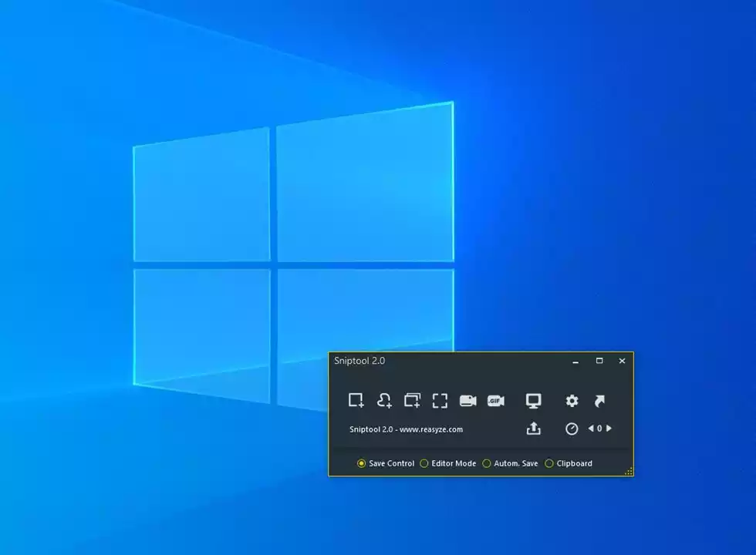
Task: Select the multiple regions capture tool
Action: pyautogui.click(x=412, y=401)
